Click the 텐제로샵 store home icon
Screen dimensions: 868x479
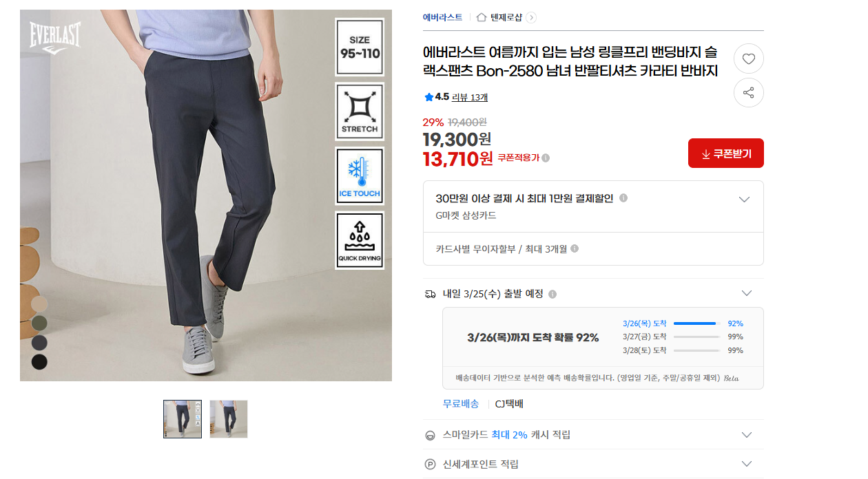pos(482,17)
